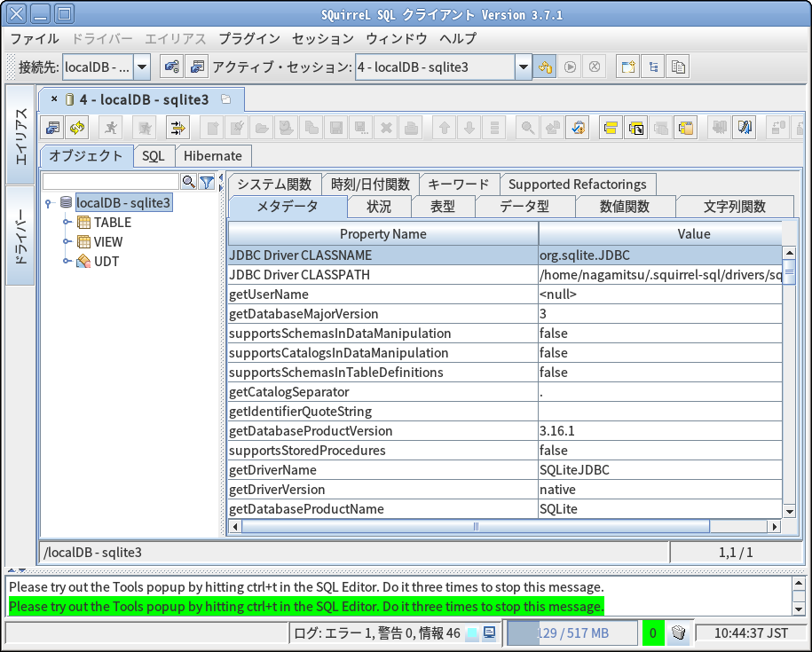Click the yellow box with black arrow icon
Viewport: 812px width, 652px height.
point(636,128)
